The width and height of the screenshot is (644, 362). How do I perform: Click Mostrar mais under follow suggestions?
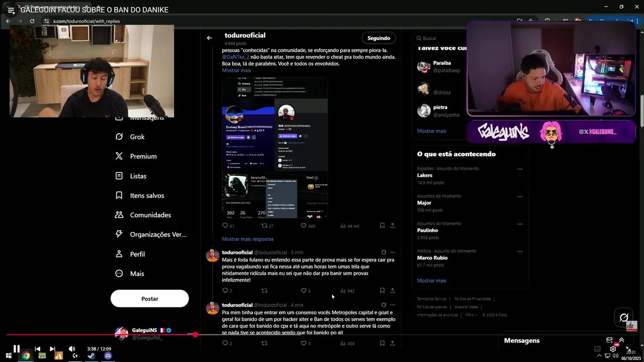pyautogui.click(x=432, y=131)
